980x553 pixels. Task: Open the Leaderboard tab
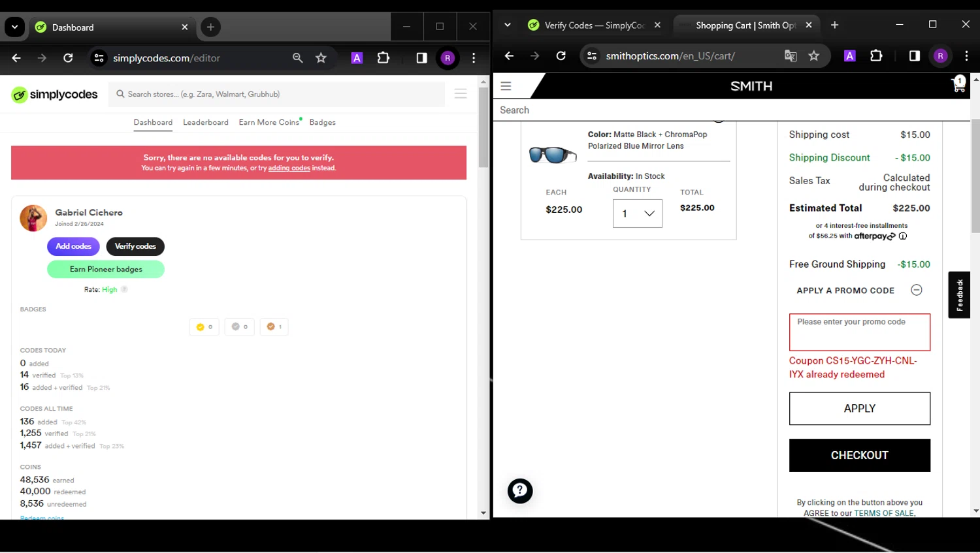point(206,122)
